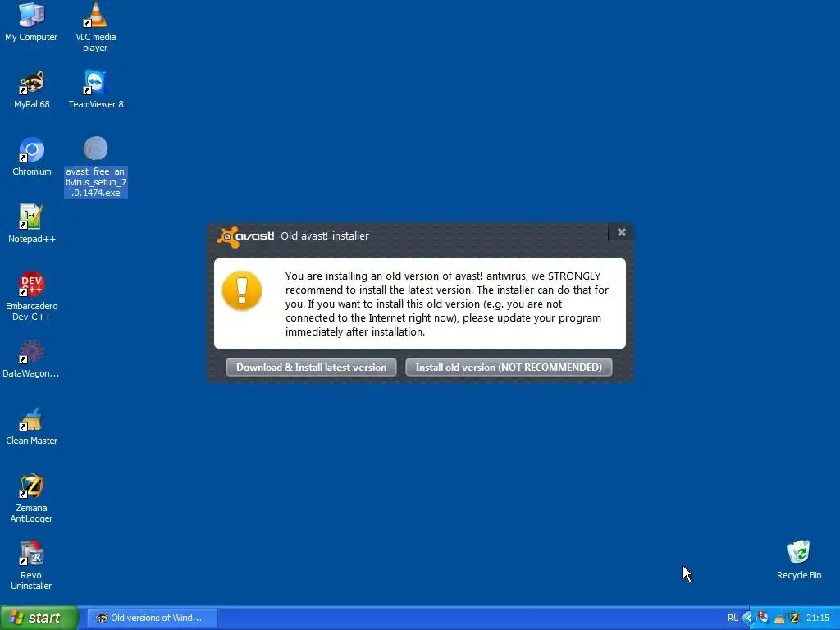
Task: Click the yellow warning exclamation icon
Action: [242, 290]
